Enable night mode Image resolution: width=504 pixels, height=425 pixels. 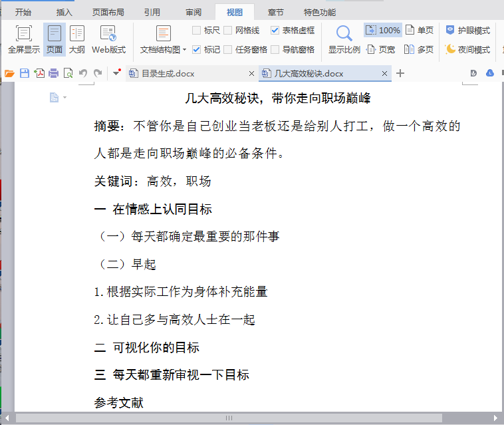coord(468,49)
